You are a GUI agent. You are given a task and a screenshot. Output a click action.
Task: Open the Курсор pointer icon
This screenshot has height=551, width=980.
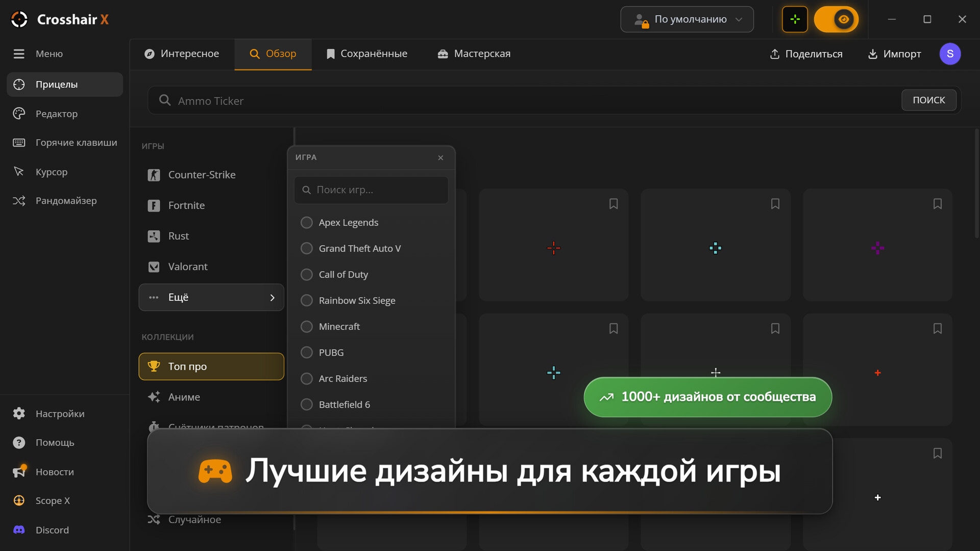pos(19,171)
